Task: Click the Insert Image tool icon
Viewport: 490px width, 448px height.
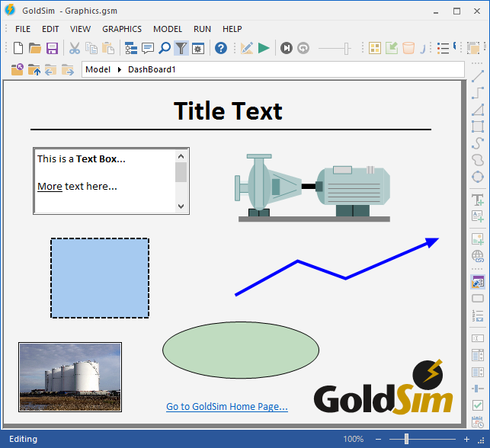Action: click(478, 239)
